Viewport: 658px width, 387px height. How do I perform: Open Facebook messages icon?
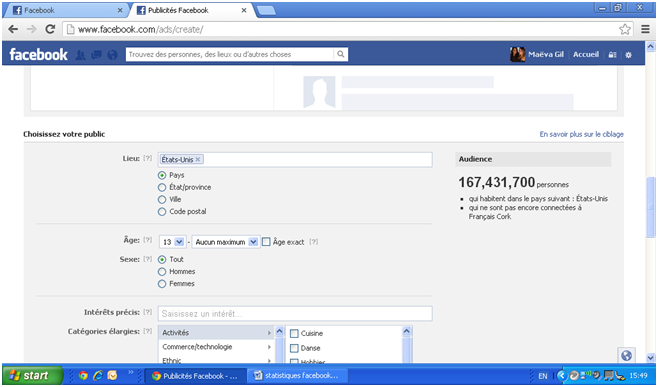tap(97, 55)
